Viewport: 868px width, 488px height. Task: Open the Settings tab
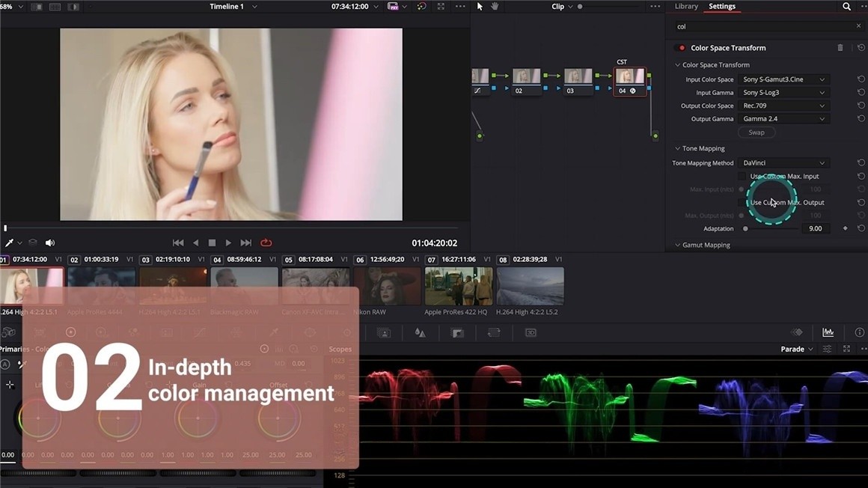722,7
